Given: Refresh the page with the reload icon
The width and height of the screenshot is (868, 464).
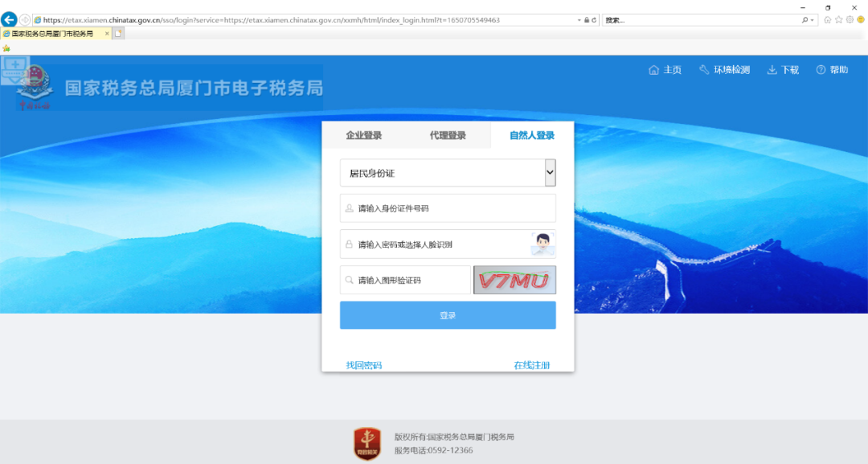Looking at the screenshot, I should point(594,20).
